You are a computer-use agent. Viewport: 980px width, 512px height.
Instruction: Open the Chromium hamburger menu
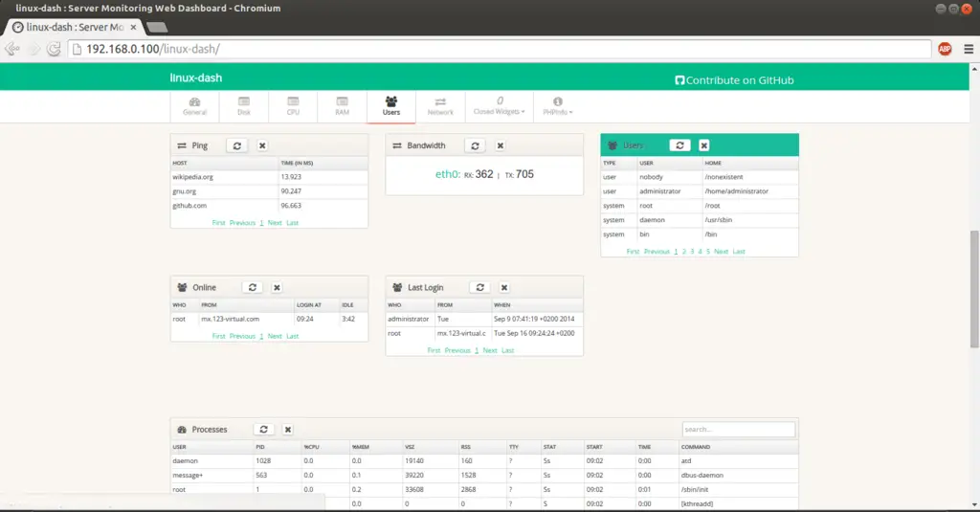click(x=969, y=49)
